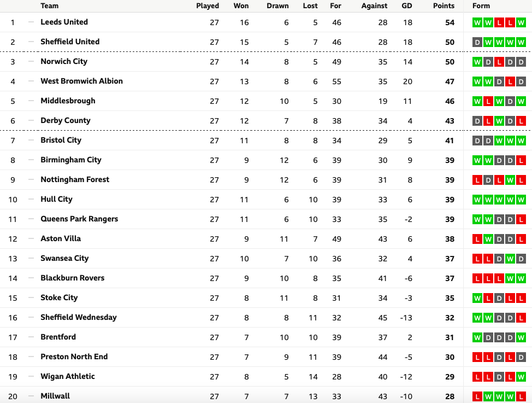
Task: Click the Form column header
Action: coord(481,6)
